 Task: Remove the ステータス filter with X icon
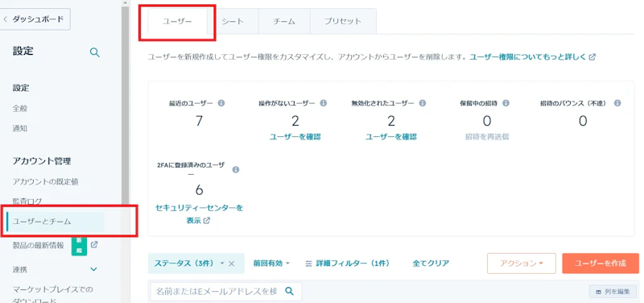click(x=232, y=264)
